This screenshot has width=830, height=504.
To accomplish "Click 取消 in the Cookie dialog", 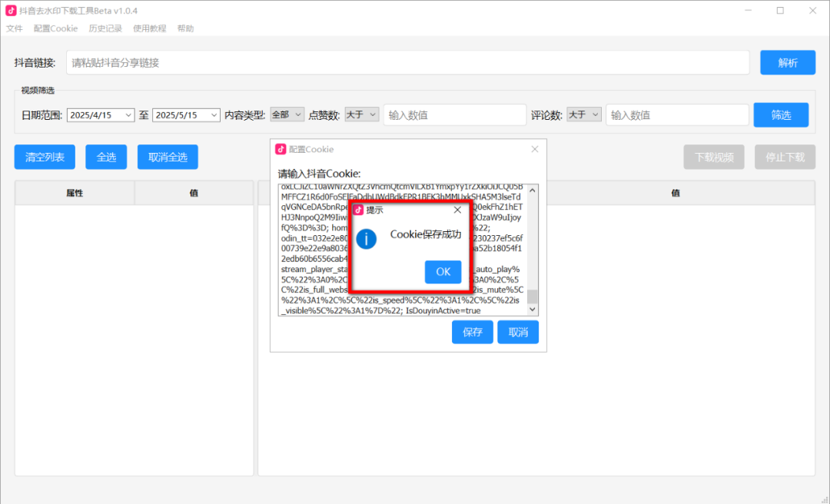I will [518, 332].
